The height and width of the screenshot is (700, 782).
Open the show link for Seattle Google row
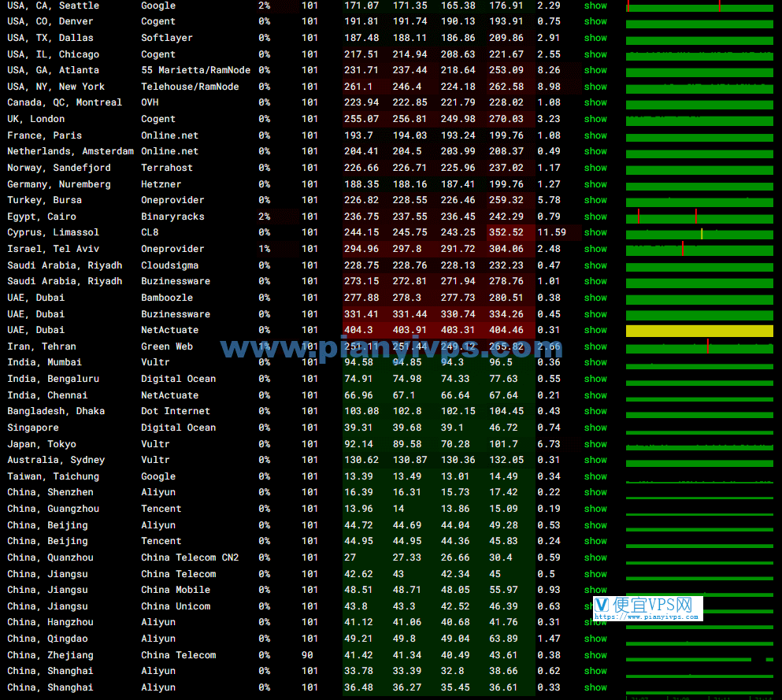[595, 6]
